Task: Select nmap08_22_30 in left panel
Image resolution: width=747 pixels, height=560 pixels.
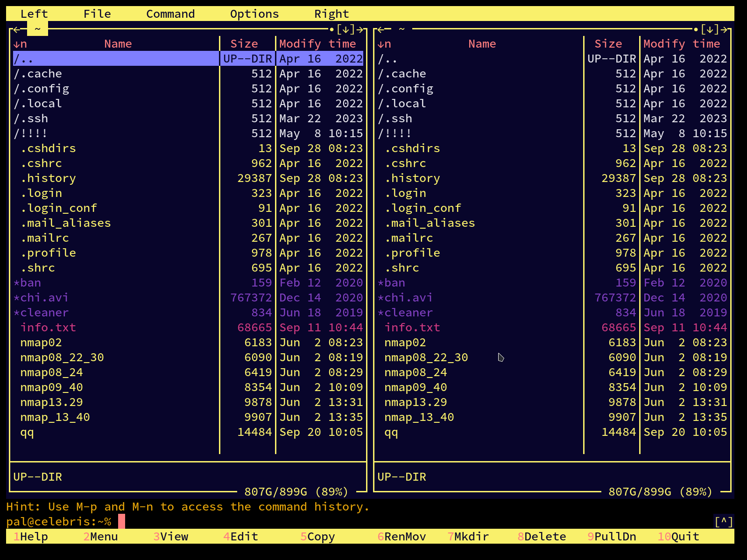Action: coord(188,357)
